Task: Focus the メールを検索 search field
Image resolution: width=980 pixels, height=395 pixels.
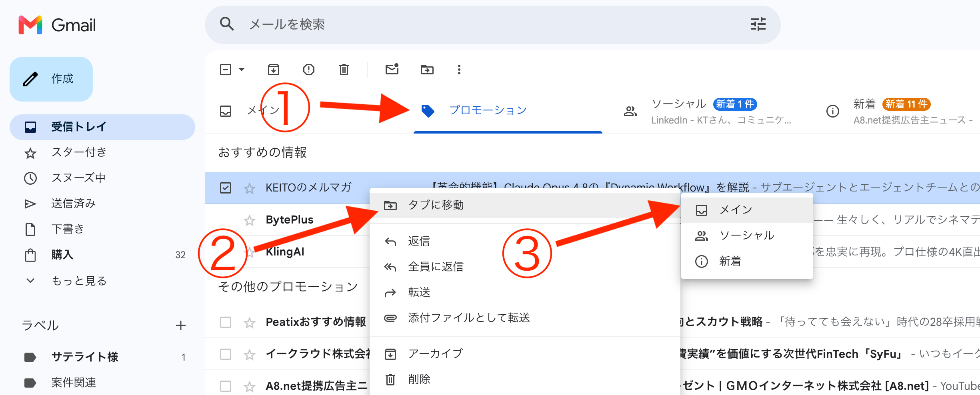Action: [x=492, y=24]
